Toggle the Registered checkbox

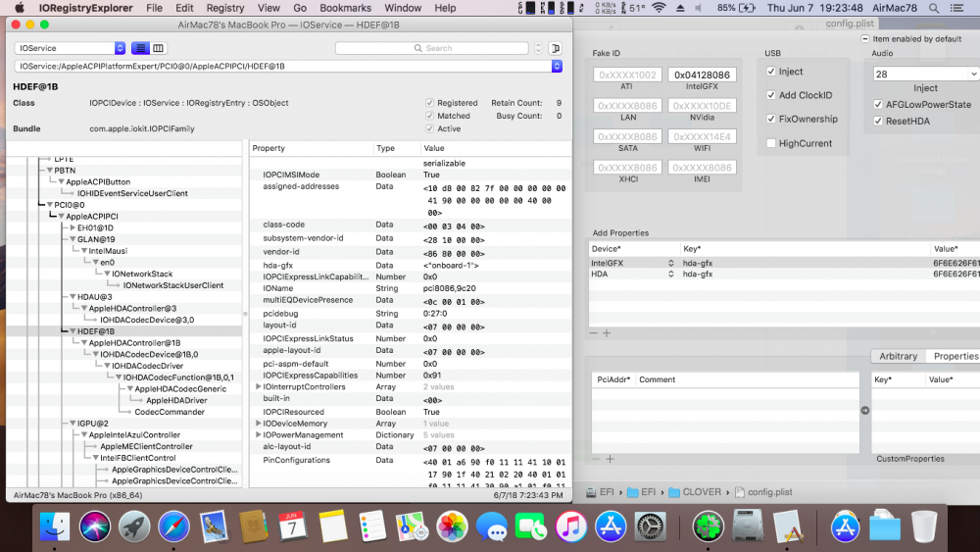point(429,103)
